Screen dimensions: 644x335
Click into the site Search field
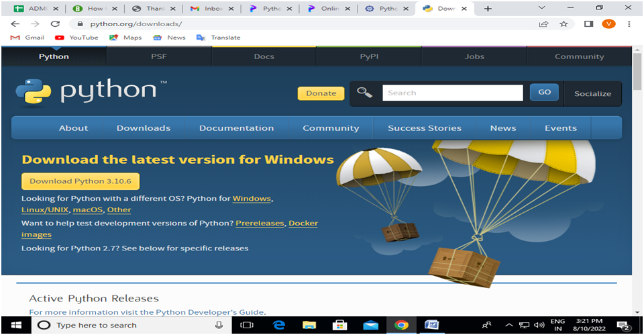(453, 93)
